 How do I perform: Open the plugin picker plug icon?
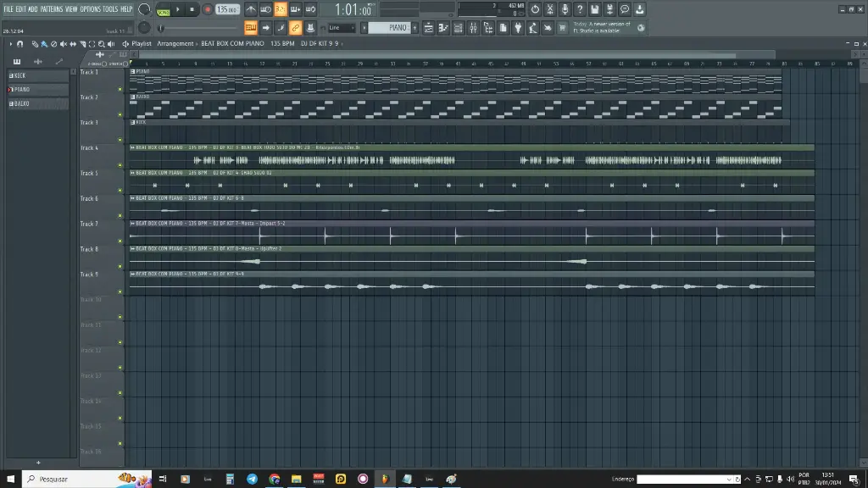(x=518, y=28)
